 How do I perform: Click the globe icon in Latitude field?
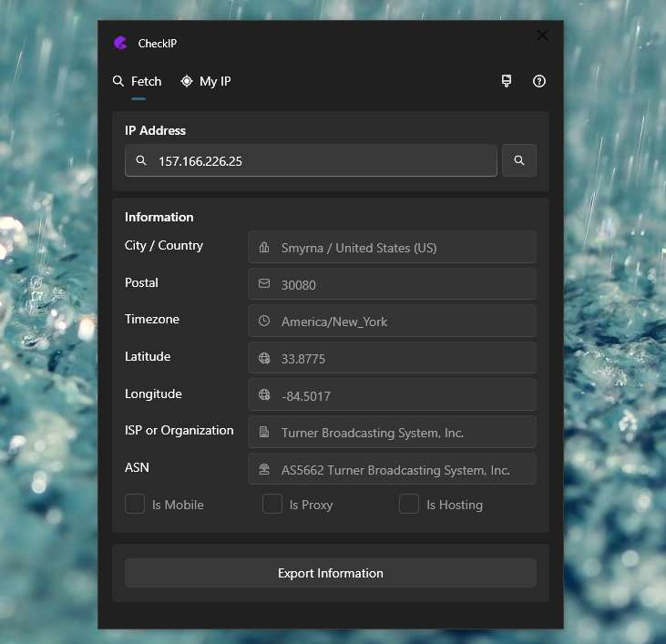[264, 358]
